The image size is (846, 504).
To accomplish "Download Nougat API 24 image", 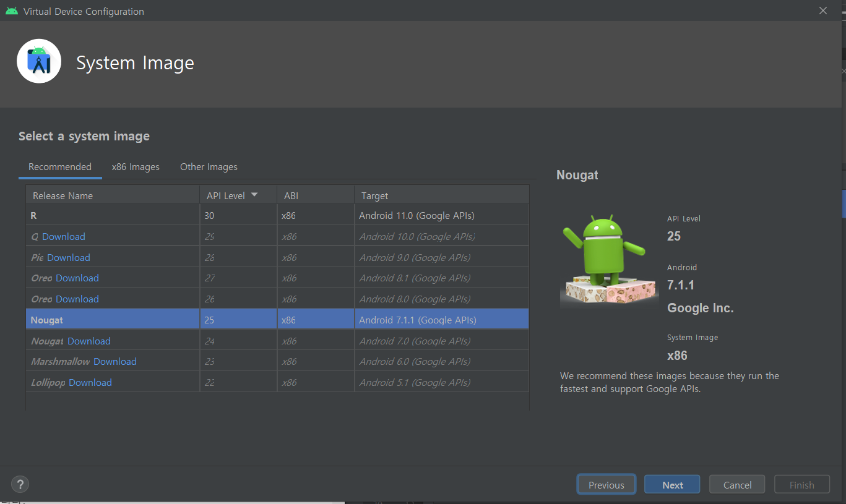I will (x=89, y=341).
